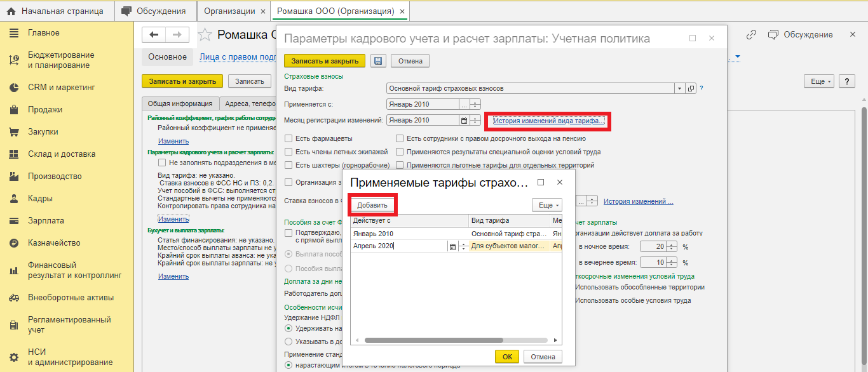868x372 pixels.
Task: Switch to the Обсуждения tab
Action: click(x=156, y=11)
